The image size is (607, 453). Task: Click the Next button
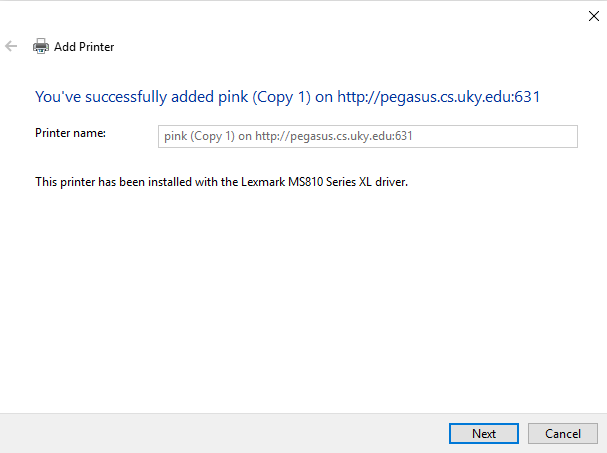[x=484, y=433]
